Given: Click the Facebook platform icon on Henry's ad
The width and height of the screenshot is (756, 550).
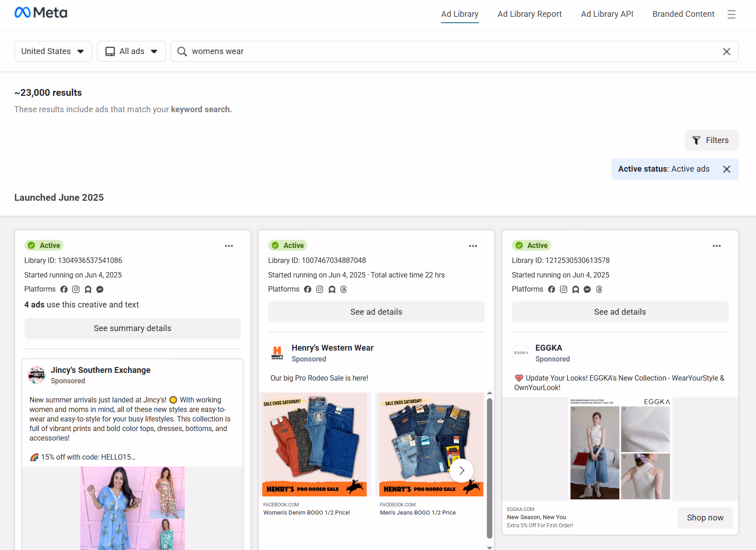Looking at the screenshot, I should (308, 289).
